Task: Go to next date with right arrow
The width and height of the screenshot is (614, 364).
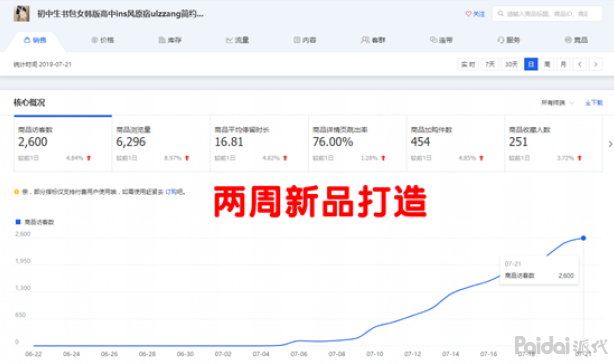Action: pos(596,64)
